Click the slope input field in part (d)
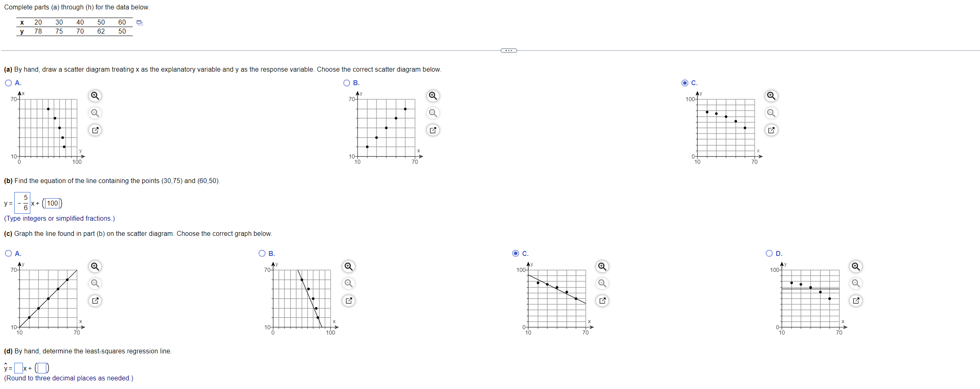This screenshot has width=980, height=389. [19, 368]
